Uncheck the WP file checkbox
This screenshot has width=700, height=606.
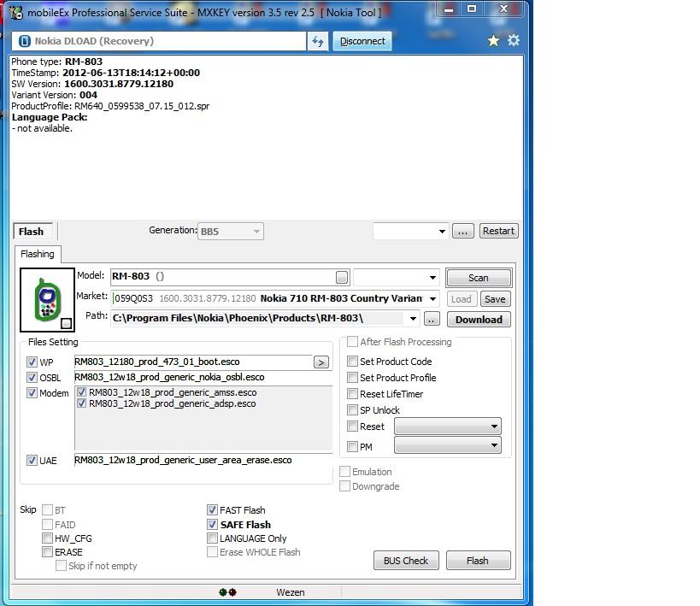[x=32, y=362]
